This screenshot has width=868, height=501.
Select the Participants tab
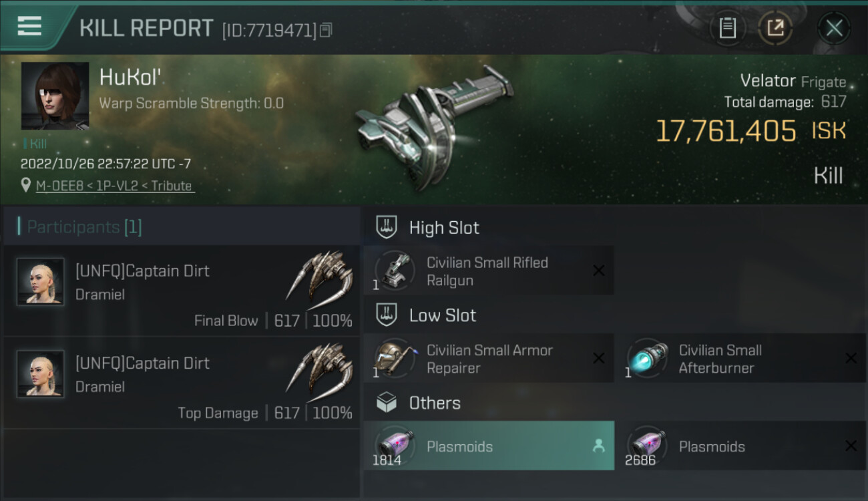tap(84, 227)
